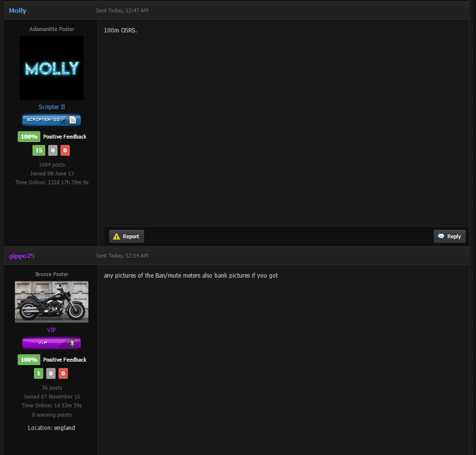Click 'Joined 08-June 13' text
Screen dimensions: 476x455
52,173
